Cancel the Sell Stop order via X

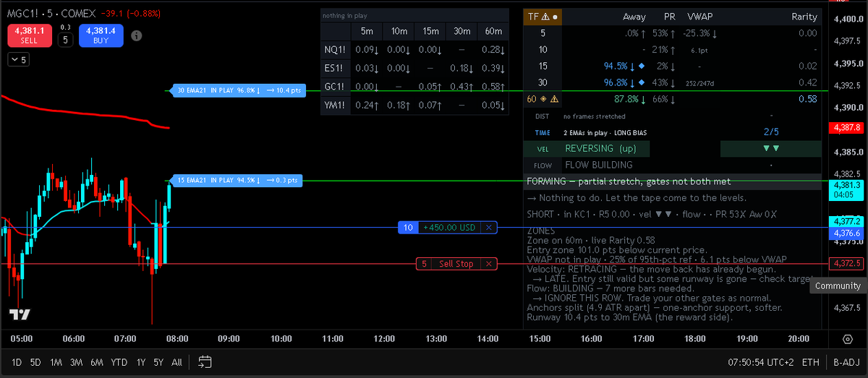point(488,264)
